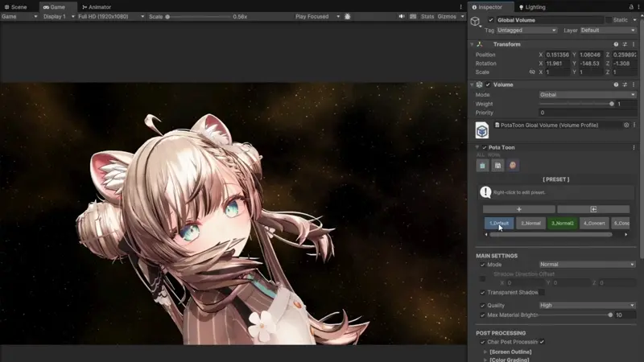Screen dimensions: 644x362
Task: Click the preset list right scroll arrow
Action: (626, 235)
